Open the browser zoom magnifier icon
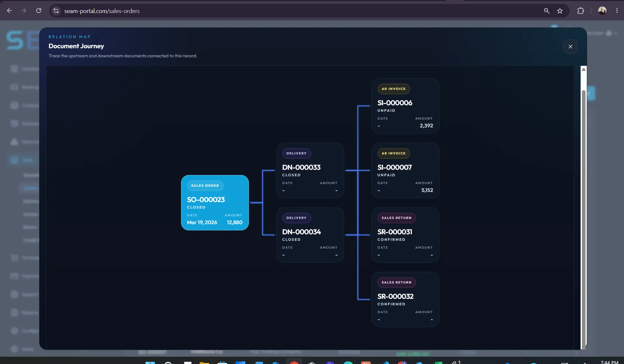The height and width of the screenshot is (364, 624). point(547,11)
